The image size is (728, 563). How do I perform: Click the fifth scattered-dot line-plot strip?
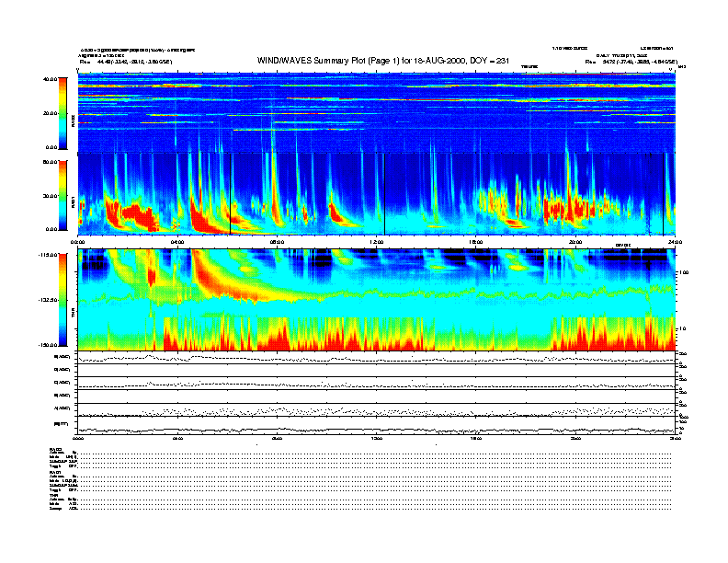[x=377, y=409]
